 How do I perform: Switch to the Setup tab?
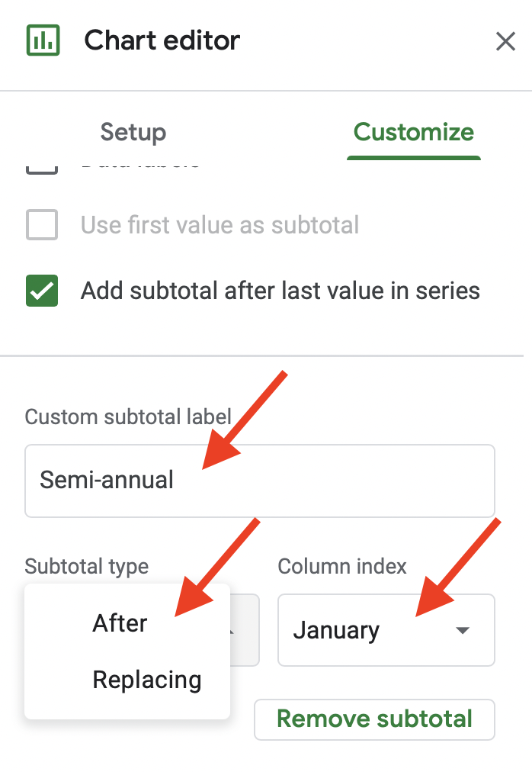133,132
